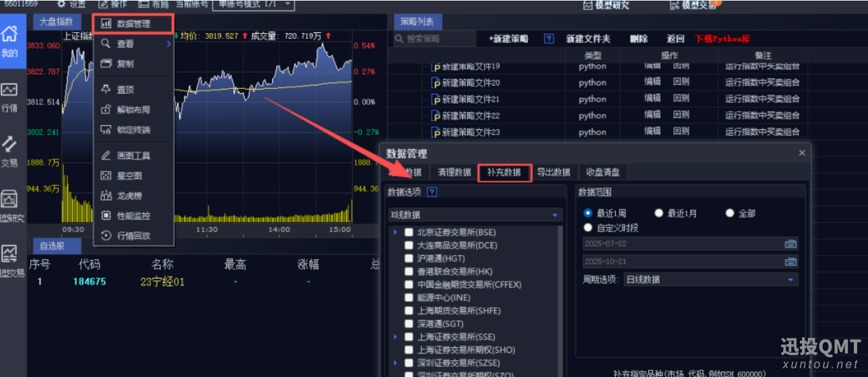Click the Python file icon of 新建策略文件21
This screenshot has height=377, width=868.
[x=435, y=100]
